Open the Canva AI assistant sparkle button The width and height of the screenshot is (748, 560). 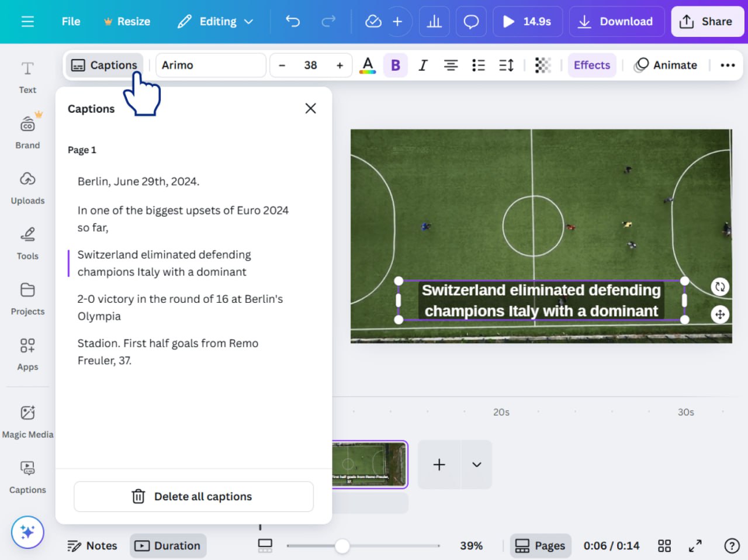click(x=27, y=532)
